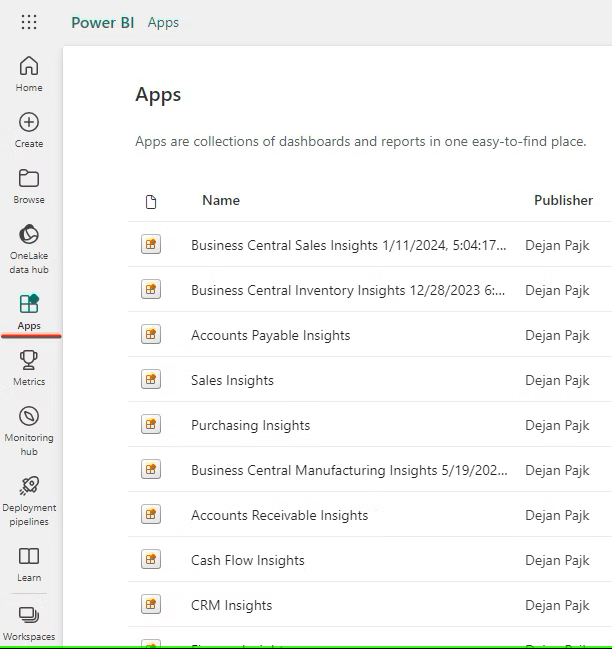612x649 pixels.
Task: Click Dejan Pajk in Accounts Receivable Insights row
Action: pyautogui.click(x=557, y=515)
